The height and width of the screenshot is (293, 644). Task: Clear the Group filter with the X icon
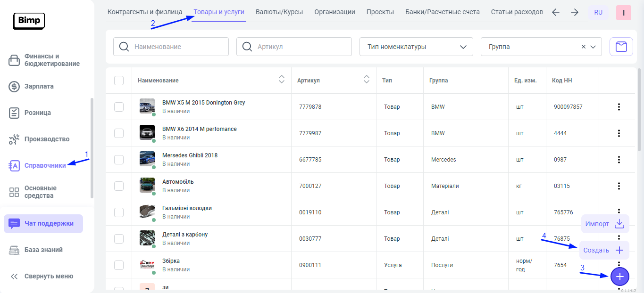pos(584,47)
